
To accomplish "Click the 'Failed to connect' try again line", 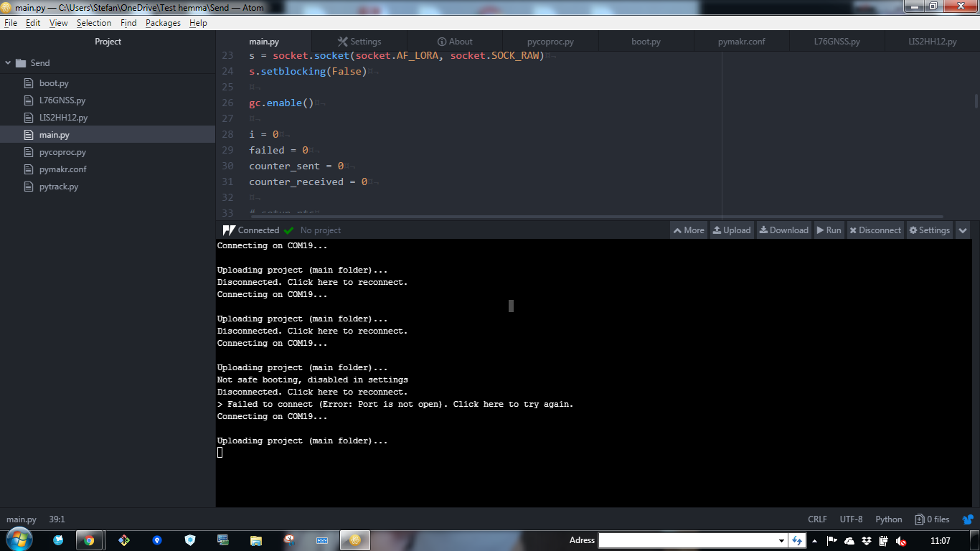I will click(x=395, y=404).
